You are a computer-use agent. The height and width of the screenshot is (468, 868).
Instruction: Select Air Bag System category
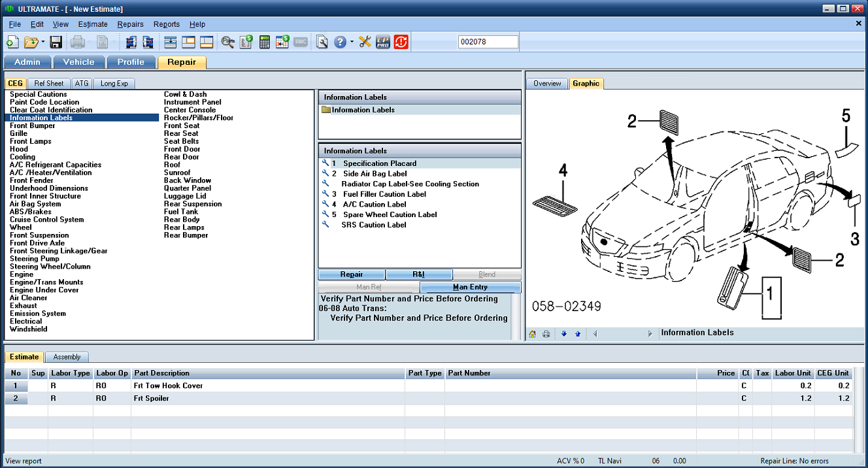(35, 204)
